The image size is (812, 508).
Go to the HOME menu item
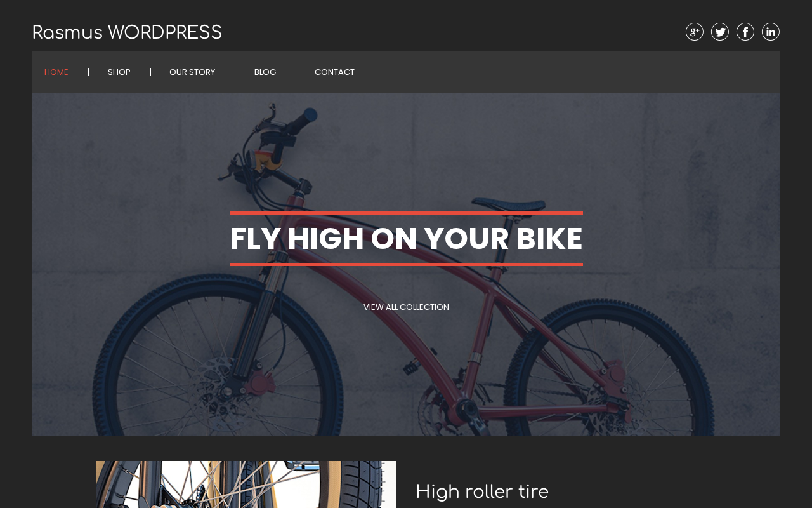coord(56,72)
